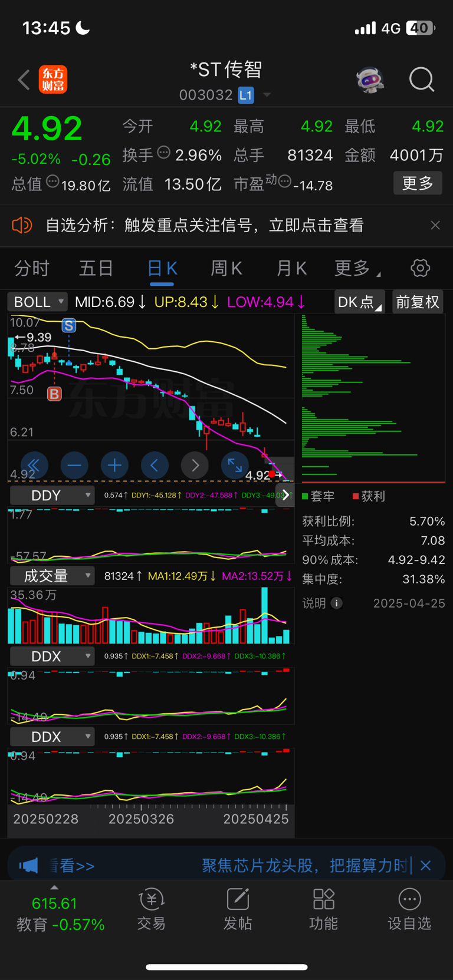Open the 功能 functions icon
This screenshot has width=453, height=980.
(x=324, y=909)
